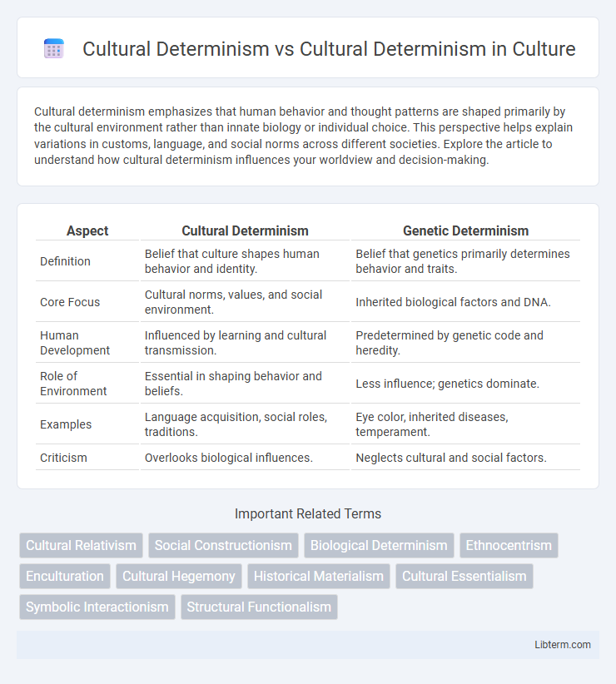Open the Cultural Relativism tag
Image resolution: width=616 pixels, height=684 pixels.
pyautogui.click(x=81, y=545)
